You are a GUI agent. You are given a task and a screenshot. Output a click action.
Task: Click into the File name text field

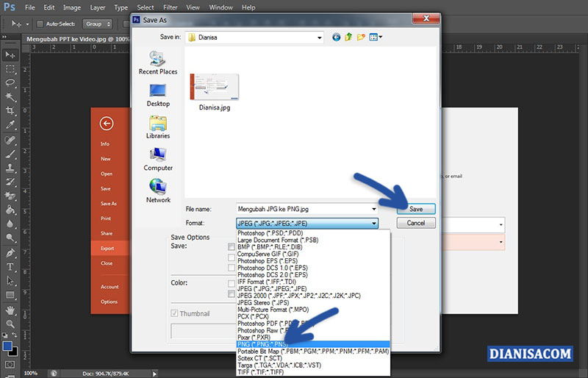point(303,209)
